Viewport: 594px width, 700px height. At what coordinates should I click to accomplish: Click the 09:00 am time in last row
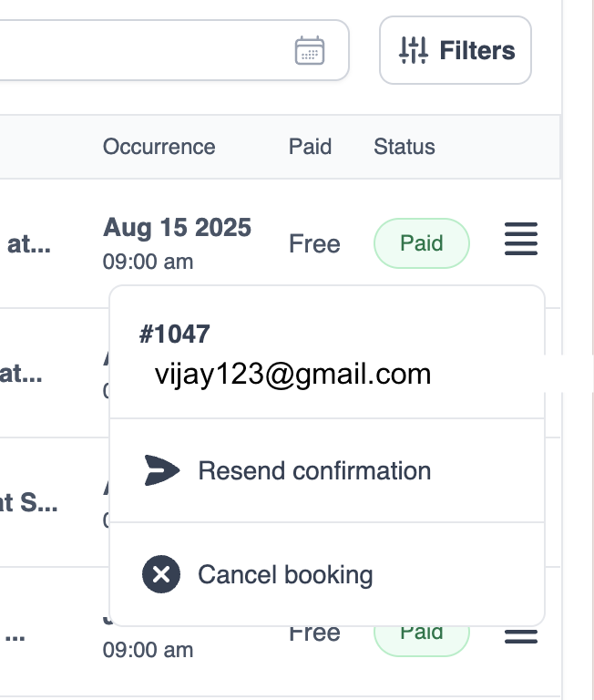pyautogui.click(x=148, y=650)
